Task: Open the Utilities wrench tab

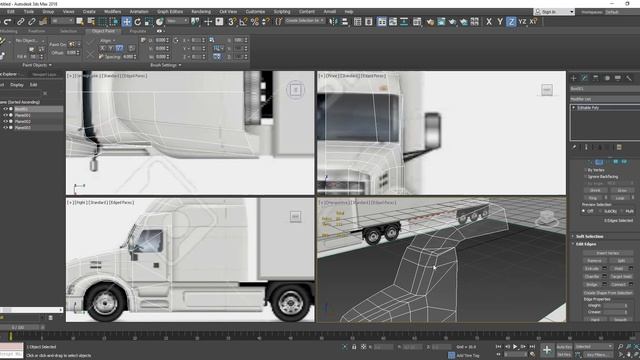Action: pos(629,78)
